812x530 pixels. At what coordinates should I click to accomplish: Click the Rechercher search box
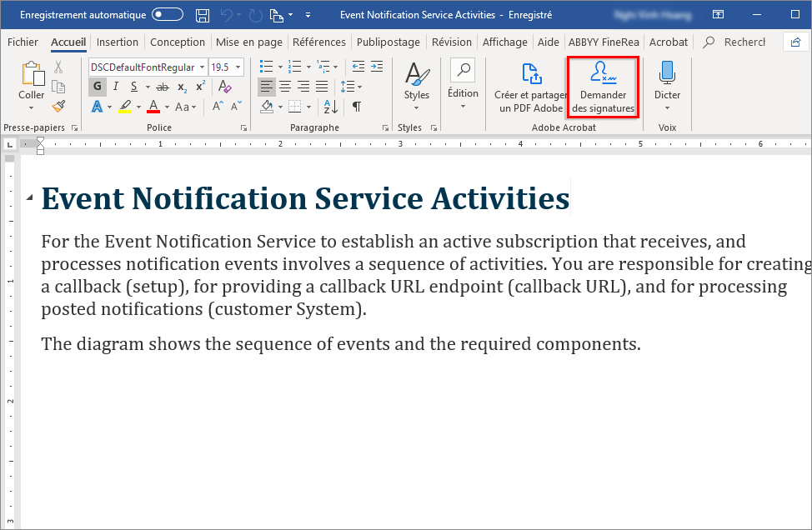734,42
